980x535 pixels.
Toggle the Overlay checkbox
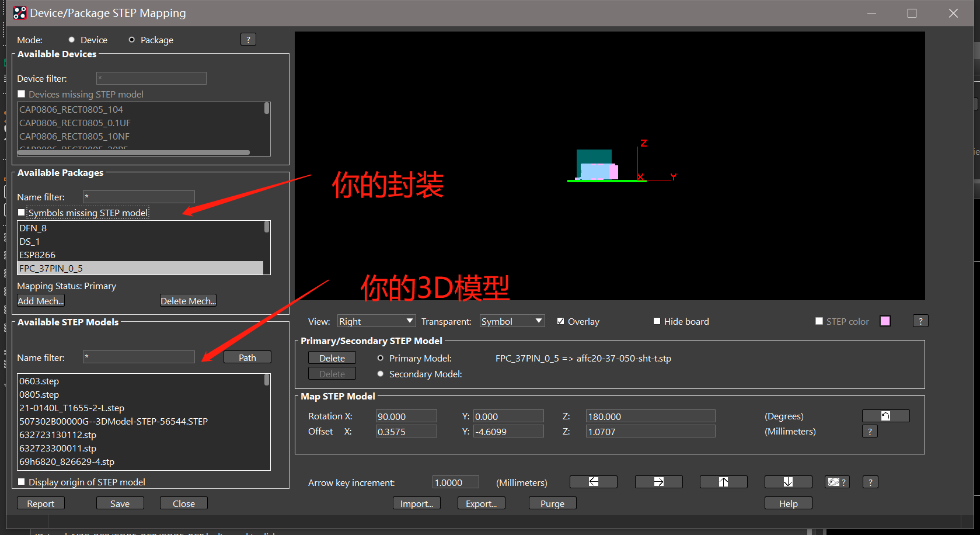pyautogui.click(x=560, y=321)
